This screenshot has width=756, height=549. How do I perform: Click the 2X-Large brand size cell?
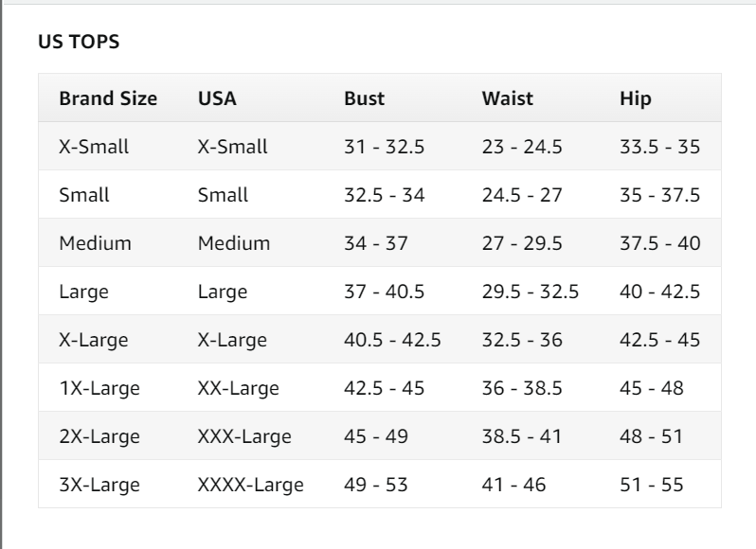[x=99, y=436]
